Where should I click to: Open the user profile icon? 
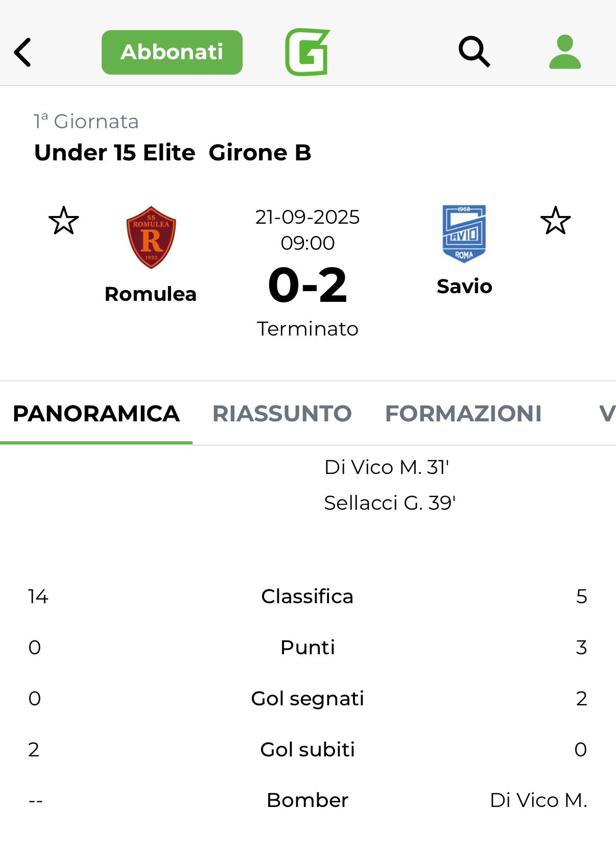tap(565, 52)
